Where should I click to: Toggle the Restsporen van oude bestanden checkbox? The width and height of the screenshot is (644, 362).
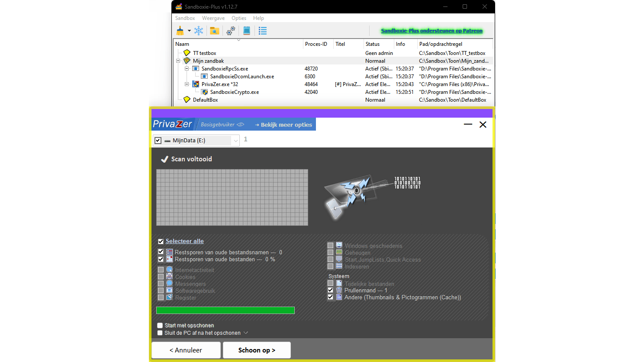tap(161, 259)
